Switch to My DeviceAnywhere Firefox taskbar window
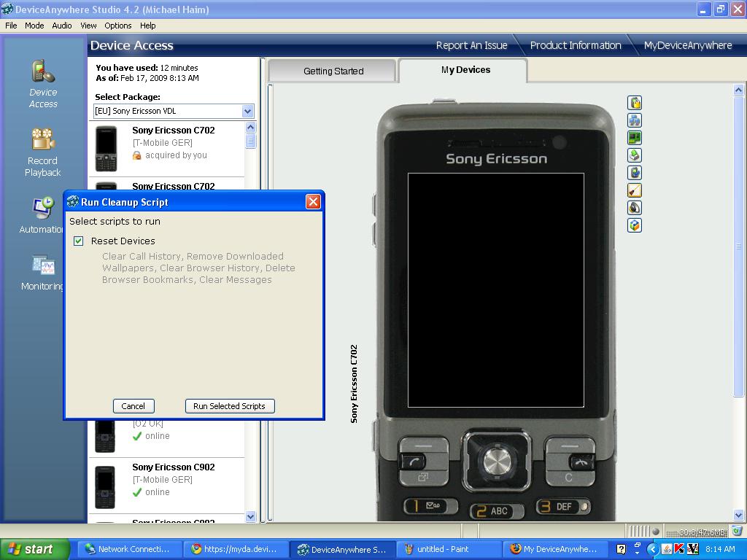The height and width of the screenshot is (560, 747). tap(555, 549)
